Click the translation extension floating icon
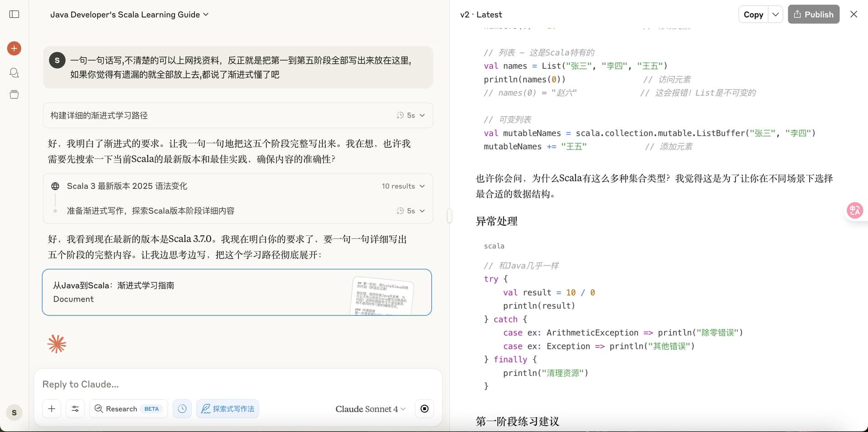Viewport: 868px width, 432px height. 855,210
